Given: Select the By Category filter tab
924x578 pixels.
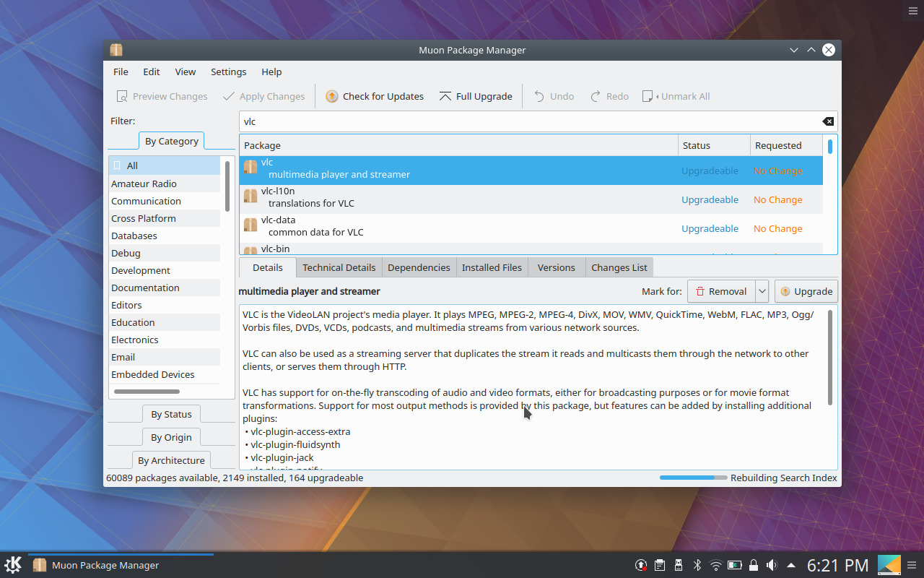Looking at the screenshot, I should (172, 141).
